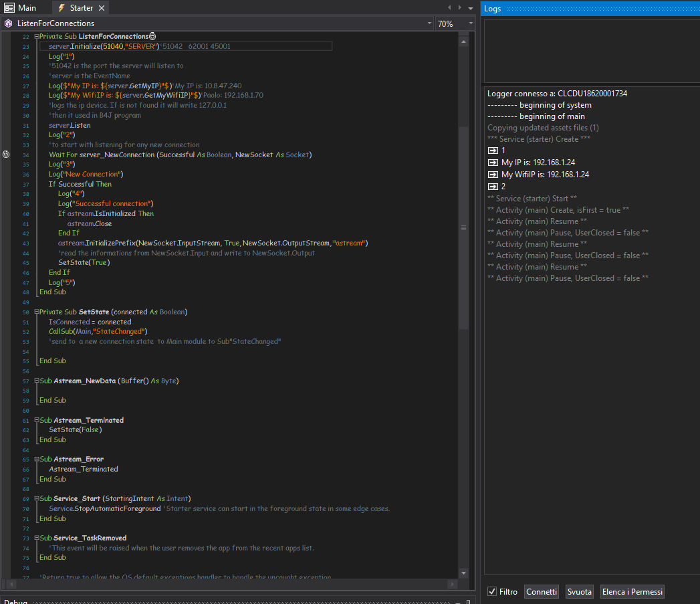Image resolution: width=700 pixels, height=604 pixels.
Task: Click the editor vertical scrollbar down arrow
Action: pyautogui.click(x=463, y=573)
